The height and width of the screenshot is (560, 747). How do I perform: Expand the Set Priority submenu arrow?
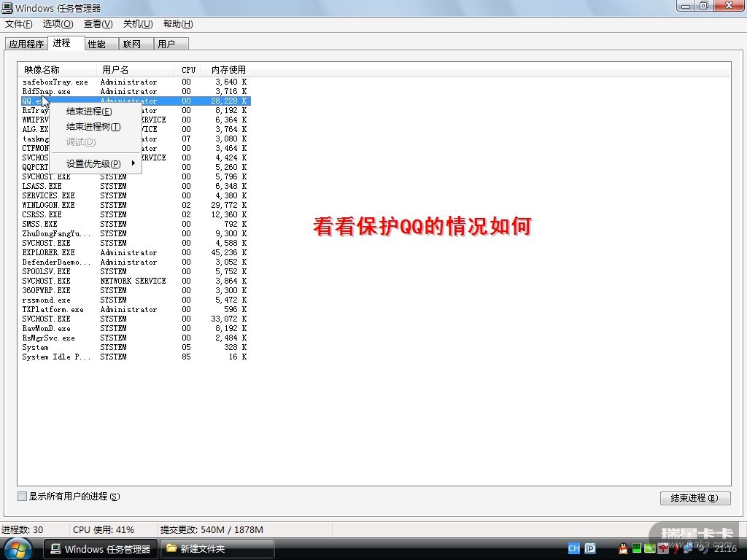click(133, 163)
